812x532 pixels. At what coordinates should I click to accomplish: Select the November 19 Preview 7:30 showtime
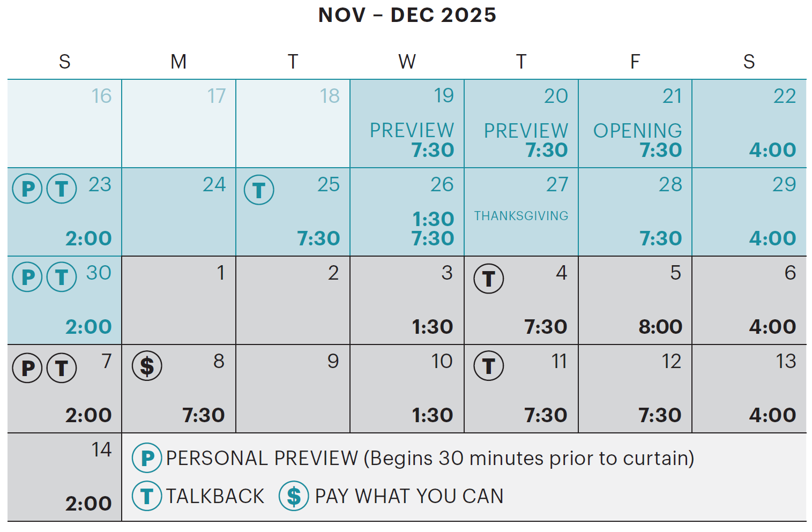[433, 150]
